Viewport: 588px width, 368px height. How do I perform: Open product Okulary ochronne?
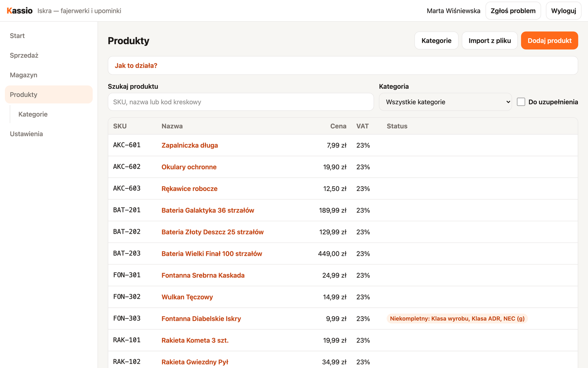point(189,167)
